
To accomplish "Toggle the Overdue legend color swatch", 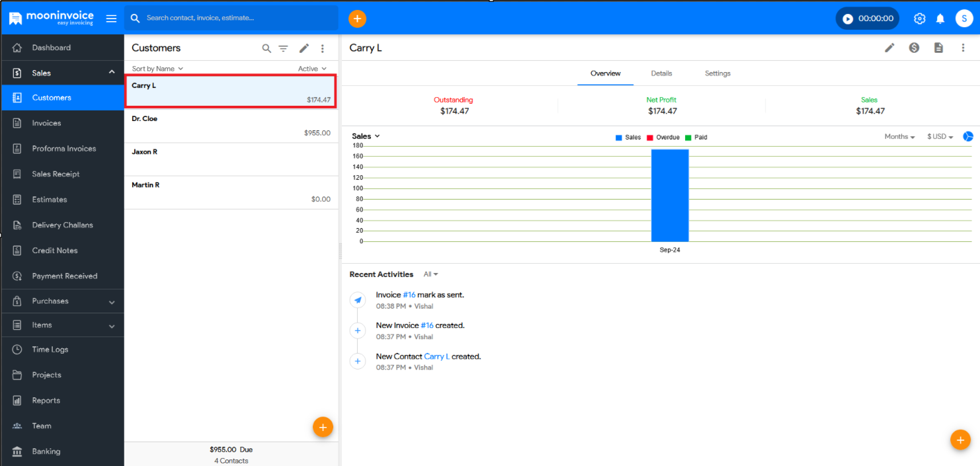I will pos(650,137).
